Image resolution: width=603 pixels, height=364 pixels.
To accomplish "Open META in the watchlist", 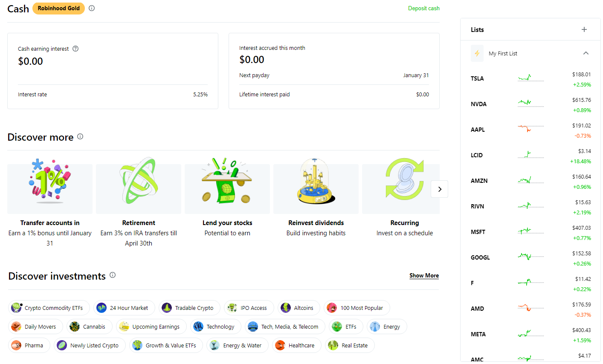I will [531, 335].
